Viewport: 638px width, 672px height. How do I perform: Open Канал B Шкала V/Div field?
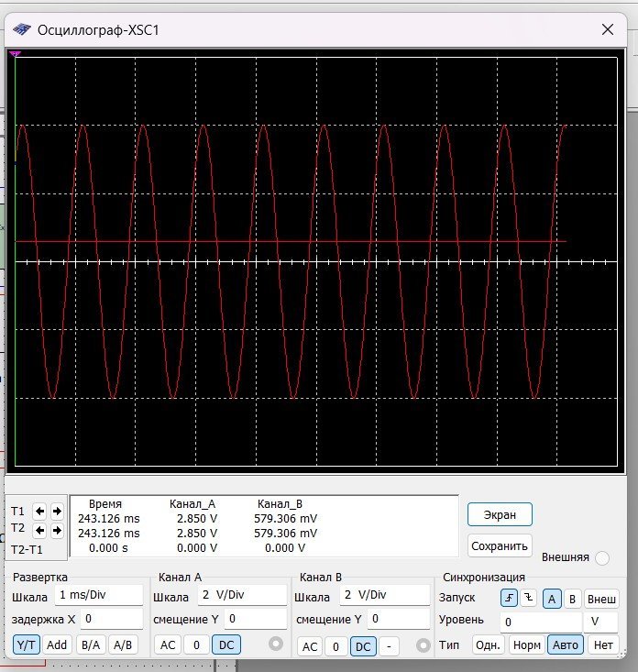click(384, 595)
